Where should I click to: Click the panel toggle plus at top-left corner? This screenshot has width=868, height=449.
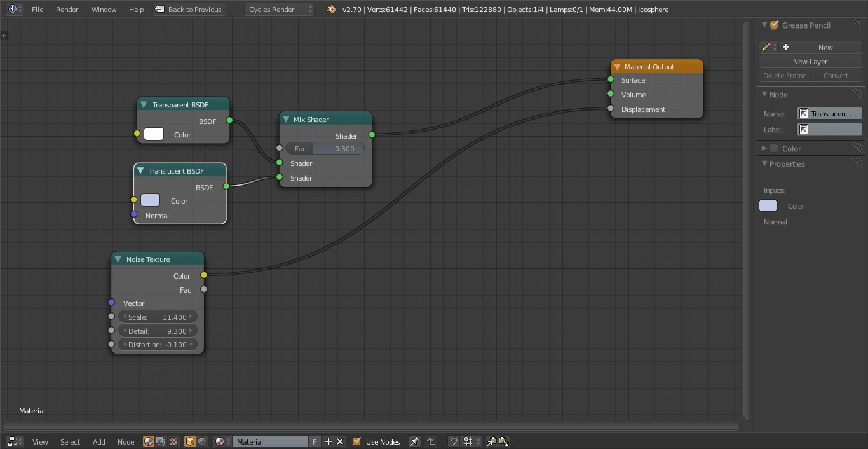point(4,35)
